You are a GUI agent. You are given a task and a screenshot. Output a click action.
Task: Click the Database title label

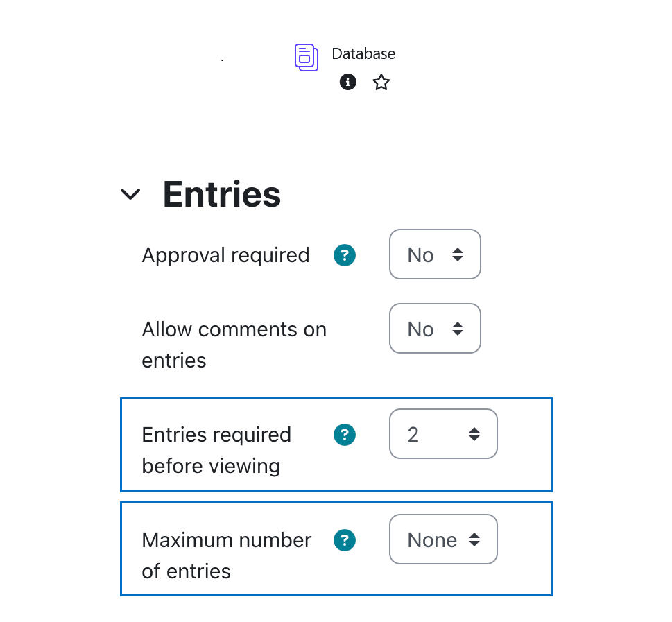point(363,53)
